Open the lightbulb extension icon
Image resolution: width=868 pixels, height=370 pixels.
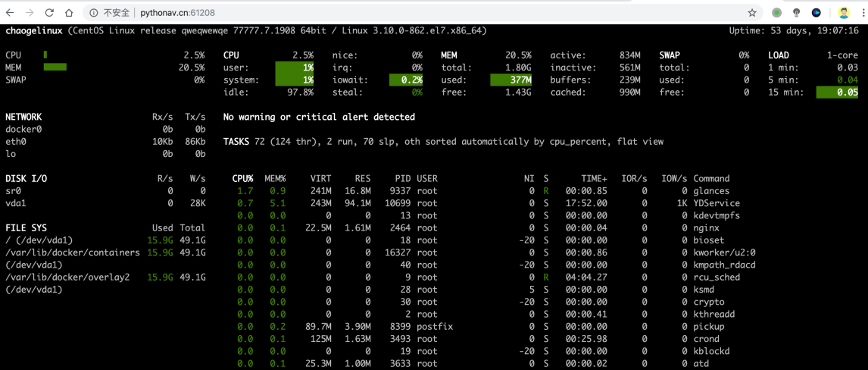click(797, 12)
